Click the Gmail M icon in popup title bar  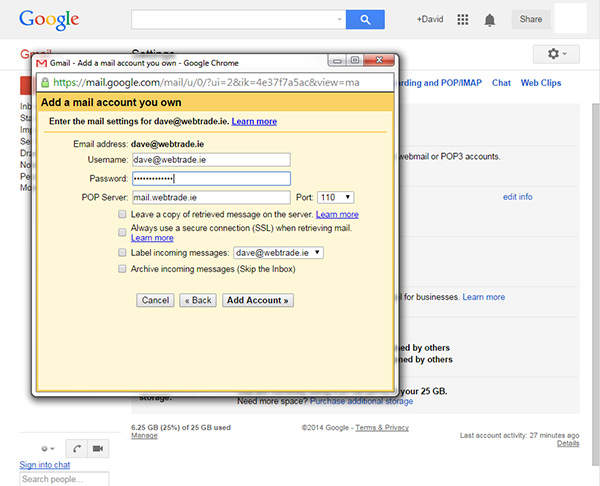[x=41, y=63]
